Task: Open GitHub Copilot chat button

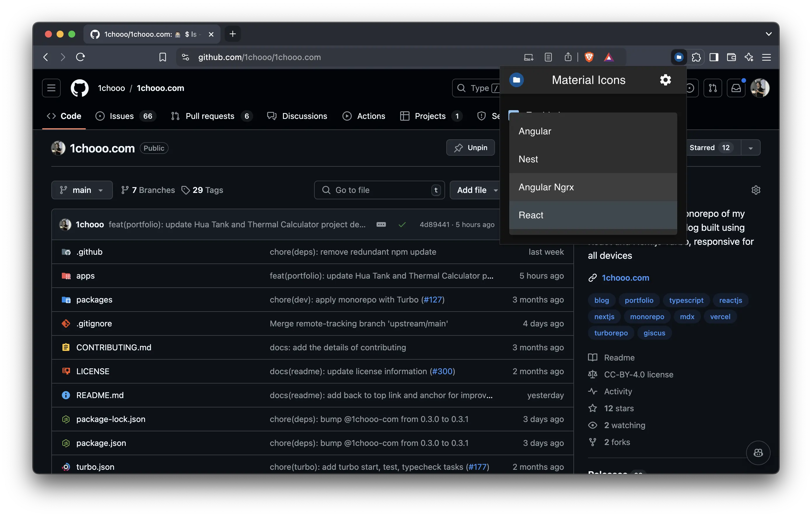Action: (758, 453)
